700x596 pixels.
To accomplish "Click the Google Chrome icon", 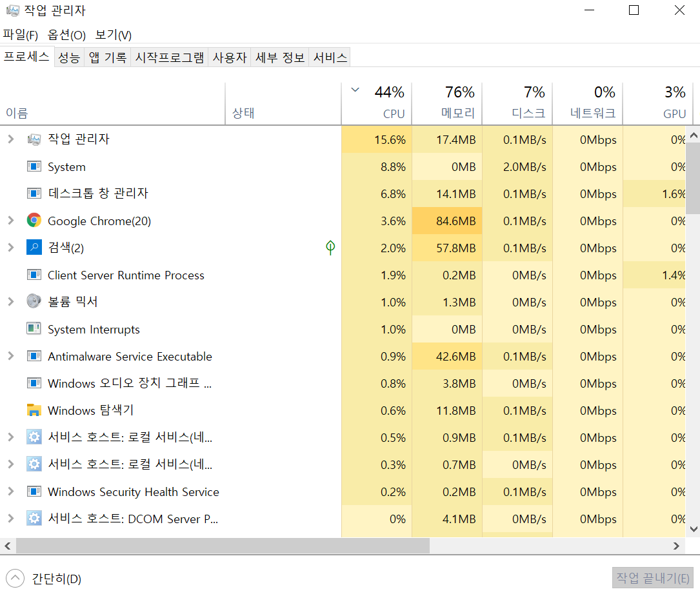I will [x=34, y=221].
